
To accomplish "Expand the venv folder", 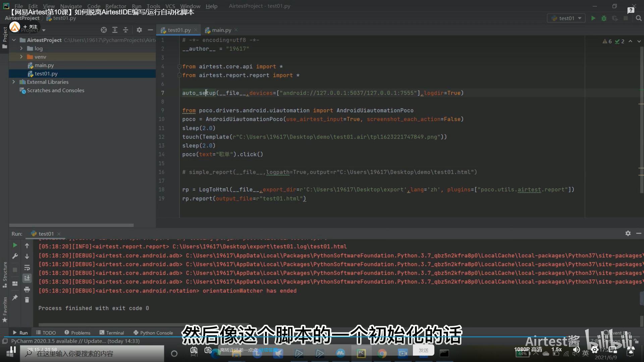I will point(21,57).
